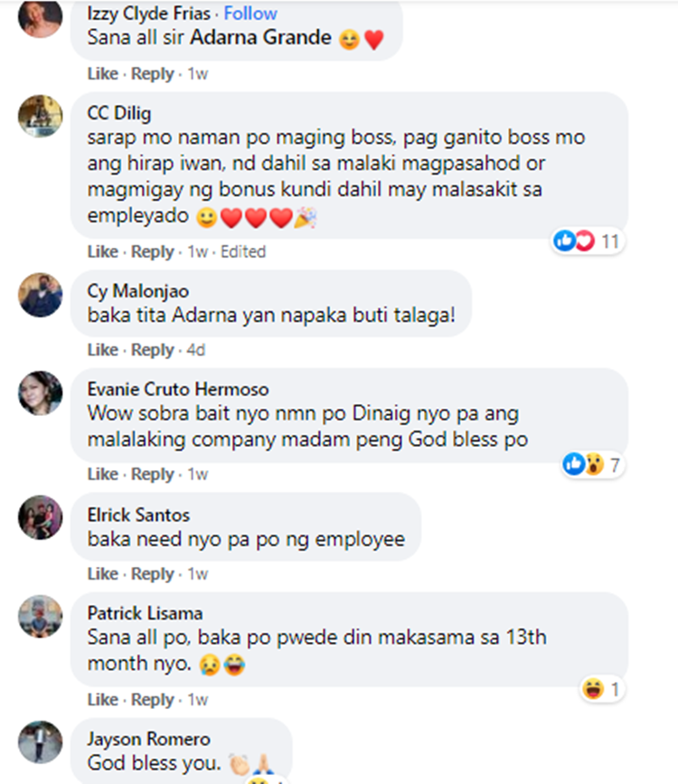Open CC Dilig's profile avatar
Image resolution: width=678 pixels, height=784 pixels.
[x=41, y=116]
